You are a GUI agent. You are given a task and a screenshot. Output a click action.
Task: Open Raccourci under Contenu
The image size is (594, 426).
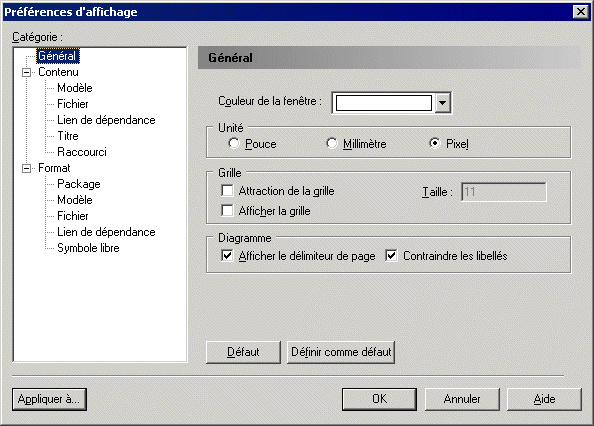click(x=82, y=152)
